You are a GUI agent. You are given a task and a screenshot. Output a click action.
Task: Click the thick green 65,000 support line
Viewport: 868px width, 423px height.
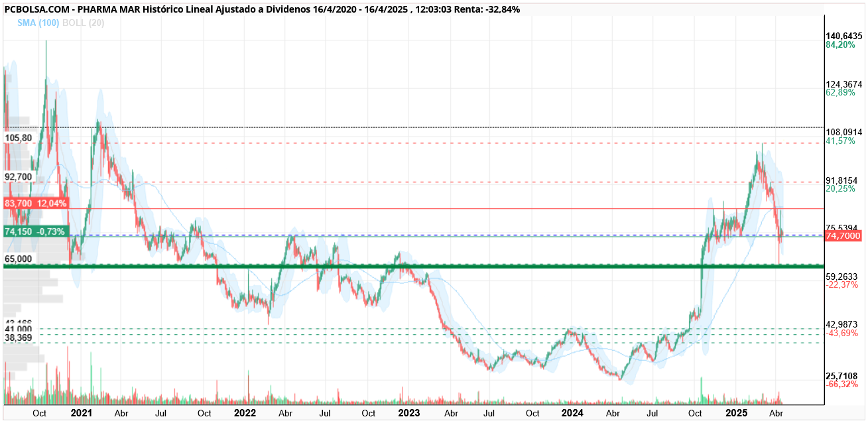tap(413, 266)
